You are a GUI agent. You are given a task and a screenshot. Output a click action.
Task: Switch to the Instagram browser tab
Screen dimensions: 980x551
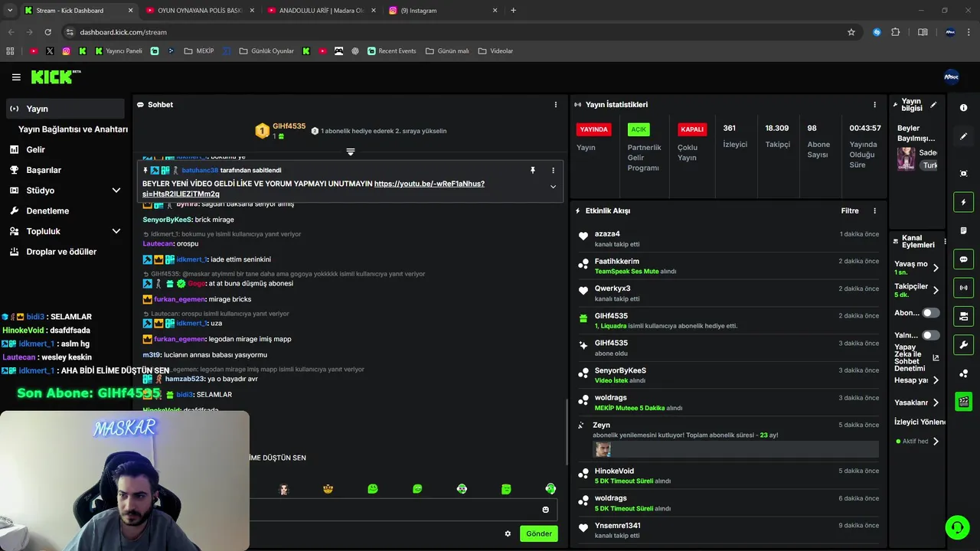pos(444,11)
